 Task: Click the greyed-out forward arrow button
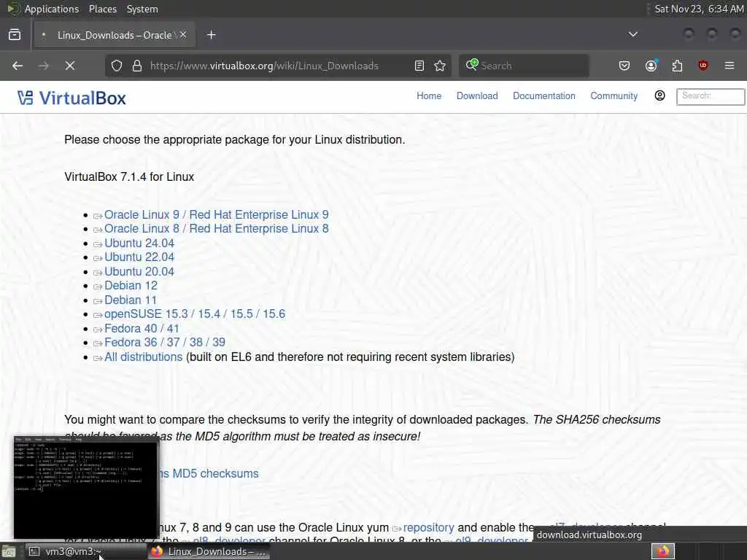click(43, 66)
